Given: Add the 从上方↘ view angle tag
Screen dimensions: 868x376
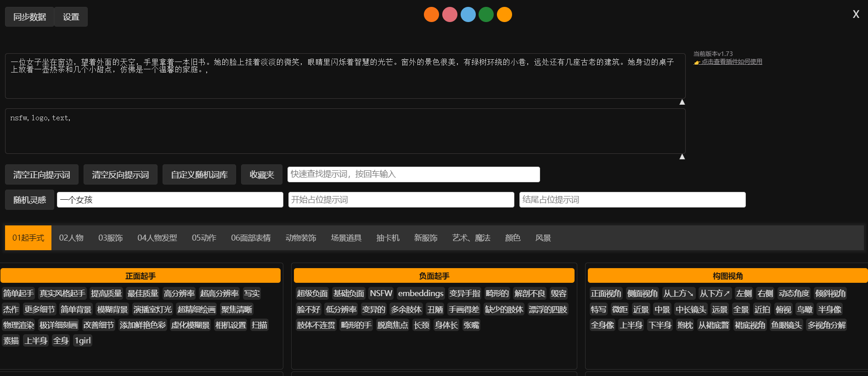Looking at the screenshot, I should (678, 293).
